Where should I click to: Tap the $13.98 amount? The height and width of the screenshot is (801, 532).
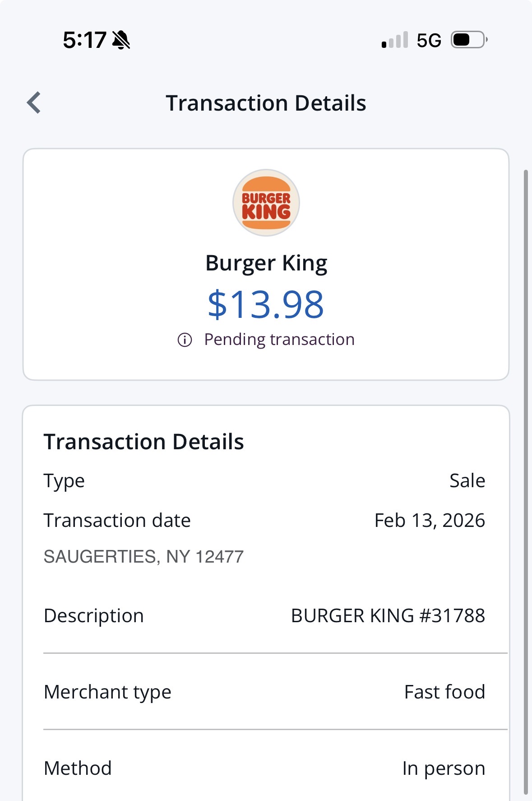pyautogui.click(x=266, y=305)
